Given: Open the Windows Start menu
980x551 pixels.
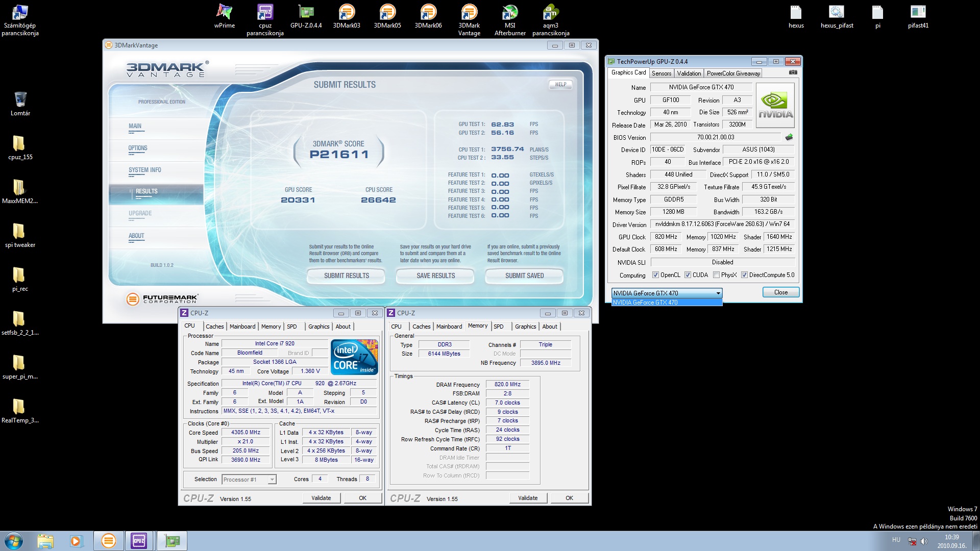Looking at the screenshot, I should 14,541.
